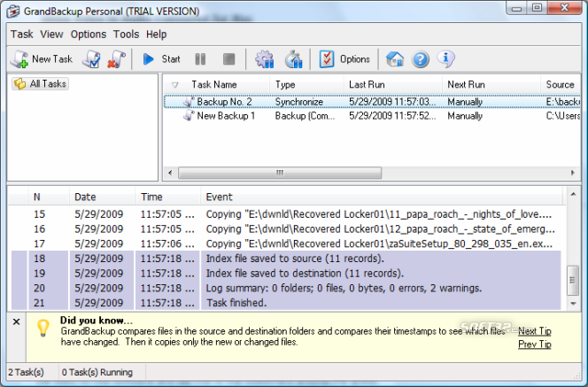Click Backup (Com... type cell

click(305, 116)
